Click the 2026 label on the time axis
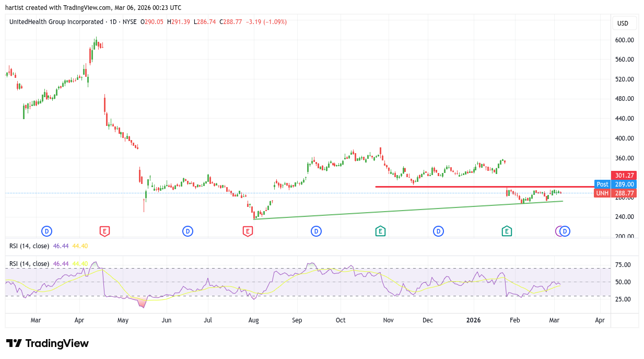Image resolution: width=644 pixels, height=359 pixels. (x=473, y=320)
